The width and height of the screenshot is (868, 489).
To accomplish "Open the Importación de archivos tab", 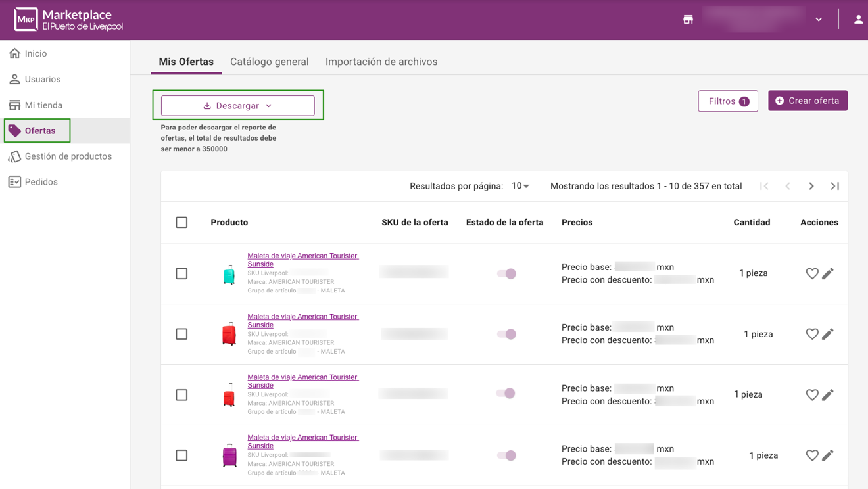I will point(381,62).
